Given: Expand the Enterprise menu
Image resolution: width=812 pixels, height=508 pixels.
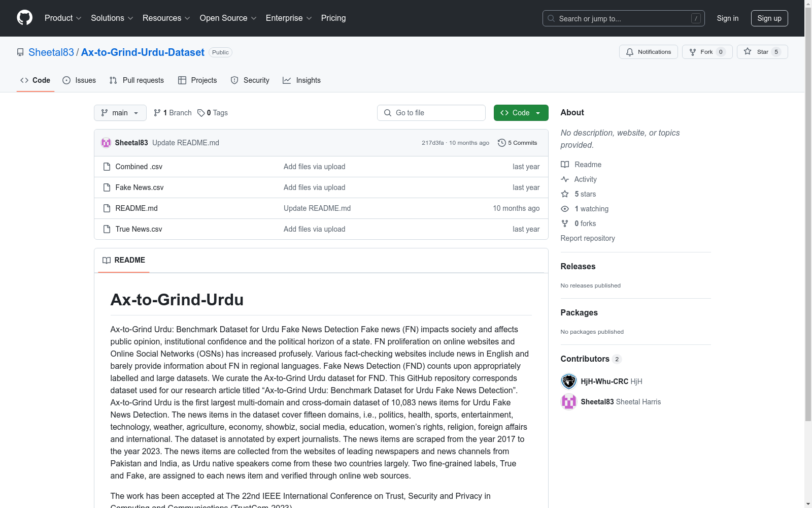Looking at the screenshot, I should tap(289, 18).
